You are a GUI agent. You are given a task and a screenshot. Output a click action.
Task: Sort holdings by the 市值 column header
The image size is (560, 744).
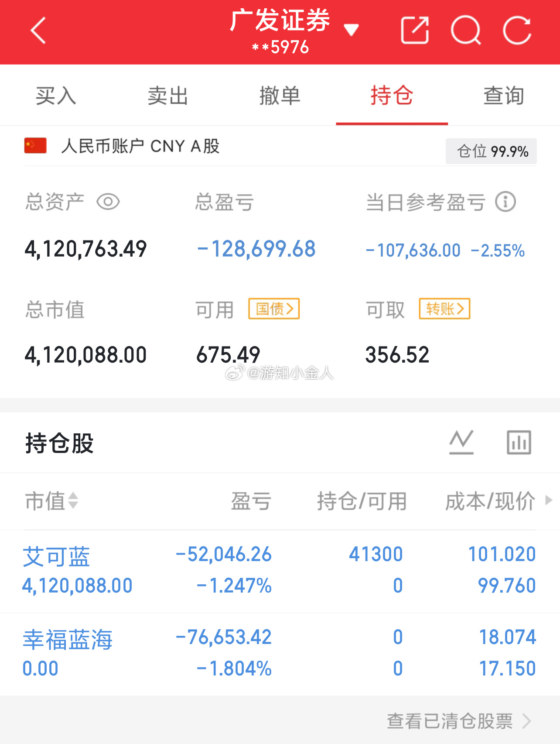click(51, 501)
